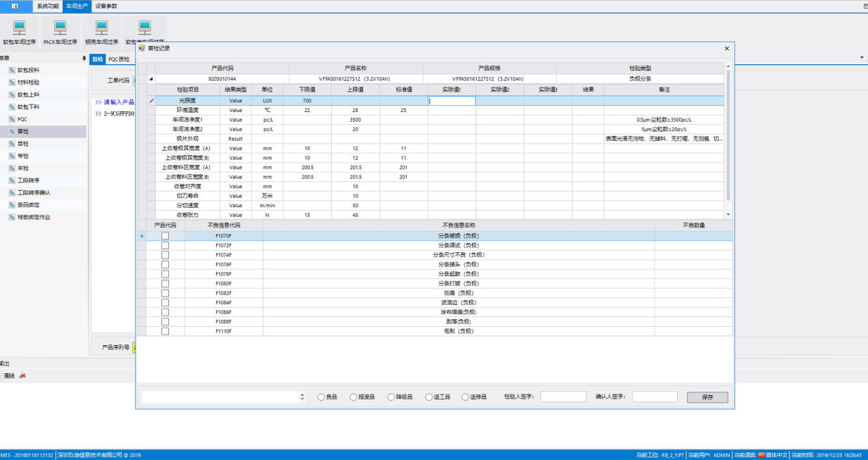Sort by the 不良信息代码 column header
This screenshot has height=460, width=868.
tap(224, 225)
